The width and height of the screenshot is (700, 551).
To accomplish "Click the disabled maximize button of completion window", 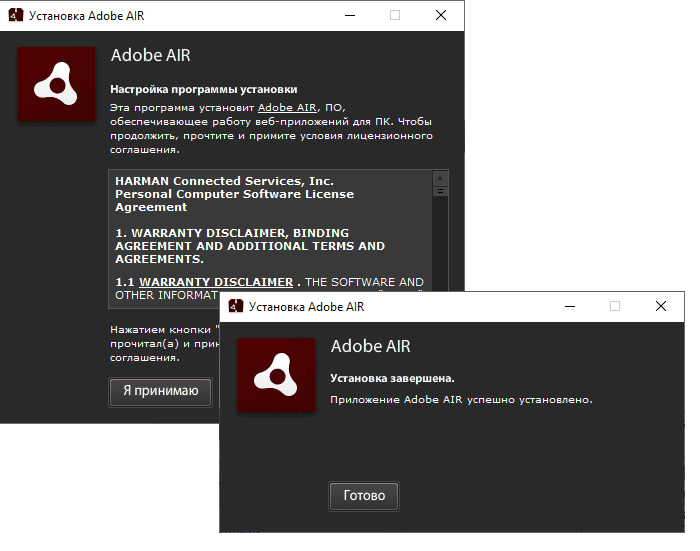I will tap(615, 306).
